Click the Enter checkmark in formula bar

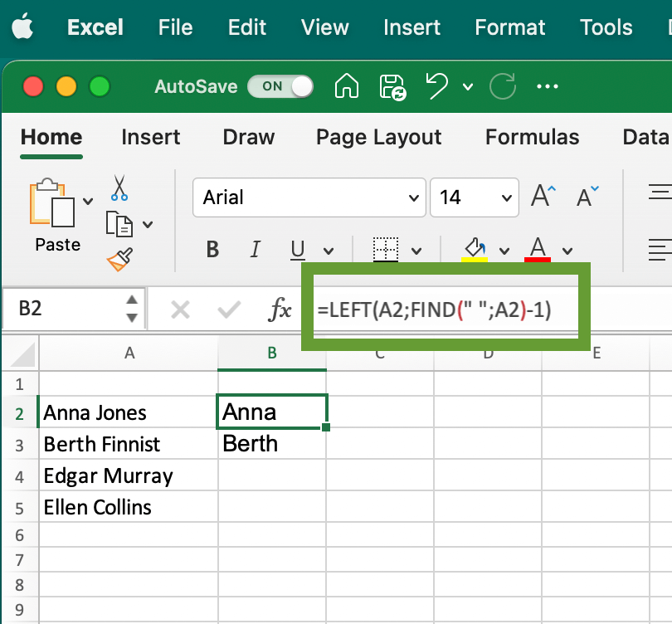pos(229,310)
